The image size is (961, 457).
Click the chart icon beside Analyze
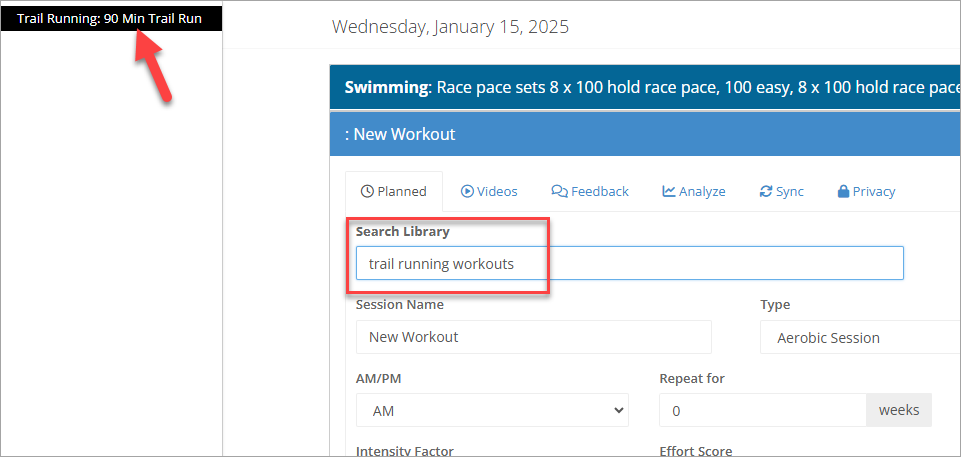tap(669, 191)
